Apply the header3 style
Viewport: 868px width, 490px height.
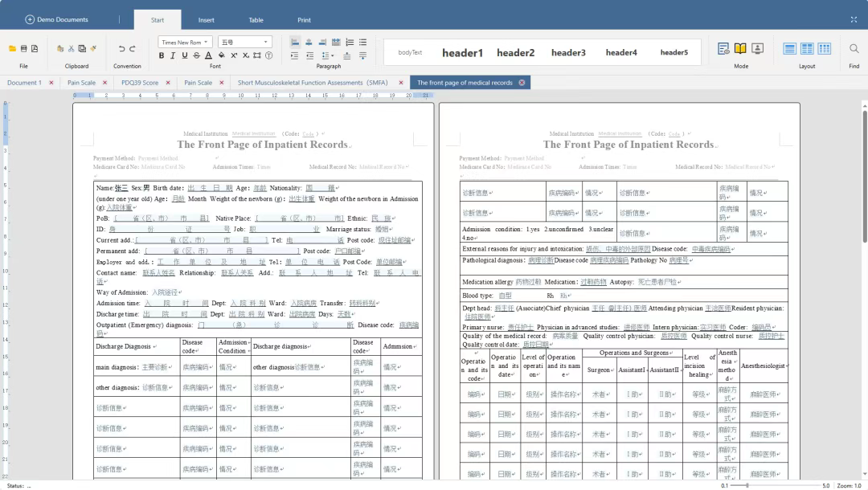[568, 53]
